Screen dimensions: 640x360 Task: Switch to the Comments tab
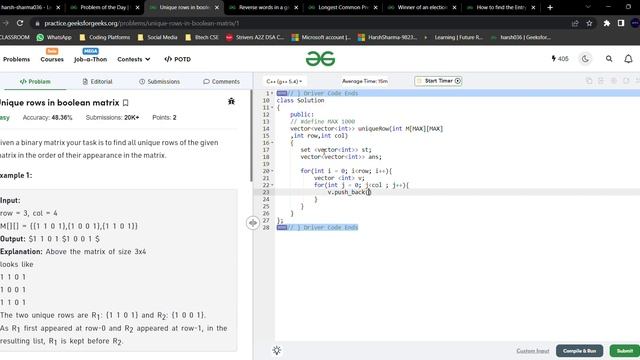coord(222,82)
